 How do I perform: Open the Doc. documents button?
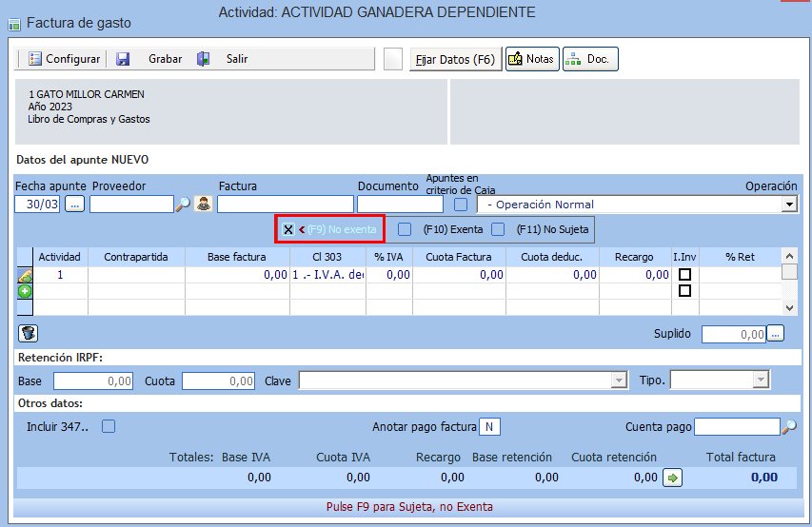589,59
